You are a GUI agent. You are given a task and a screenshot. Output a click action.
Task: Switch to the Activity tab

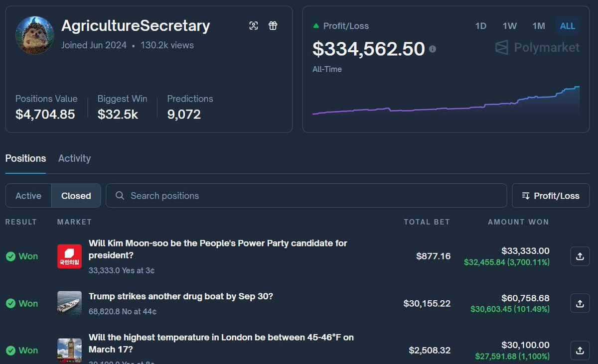coord(74,158)
